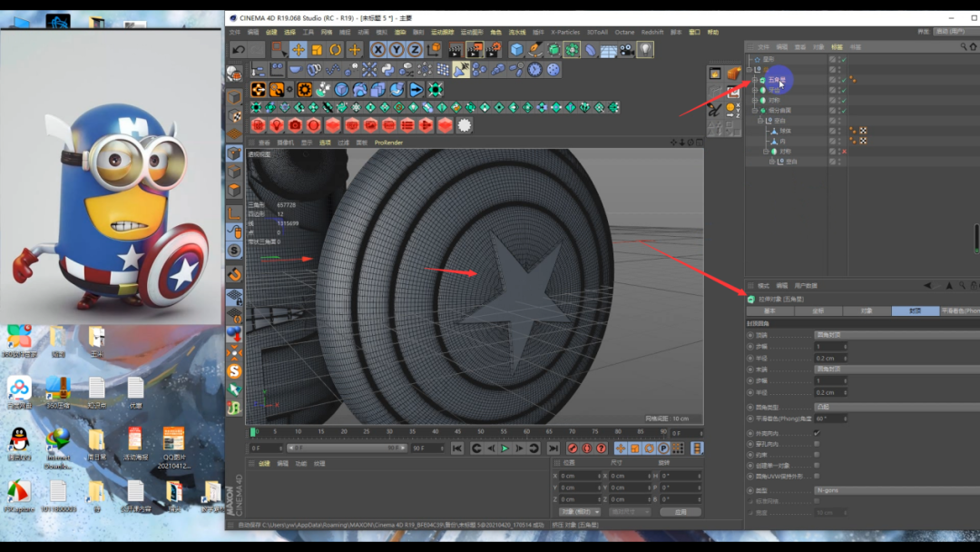Enable the 穿孔向内 checkbox
This screenshot has height=552, width=980.
[817, 444]
